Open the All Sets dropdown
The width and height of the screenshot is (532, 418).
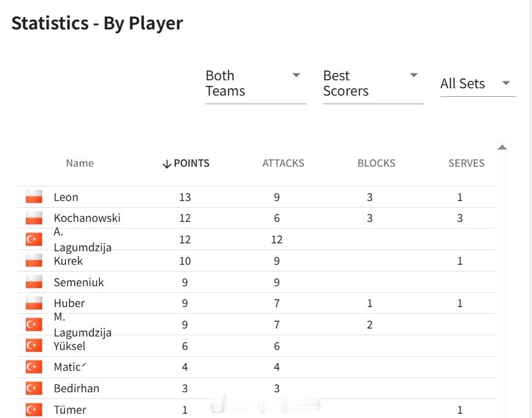point(477,84)
